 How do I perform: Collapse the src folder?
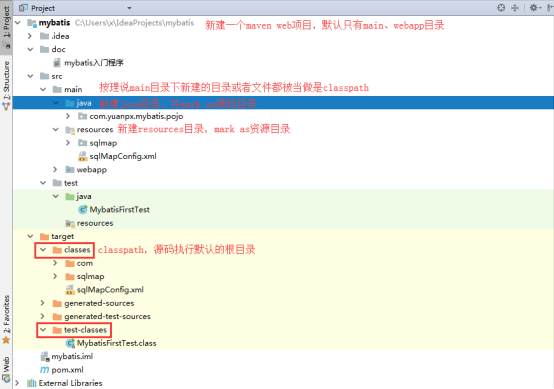pyautogui.click(x=30, y=76)
